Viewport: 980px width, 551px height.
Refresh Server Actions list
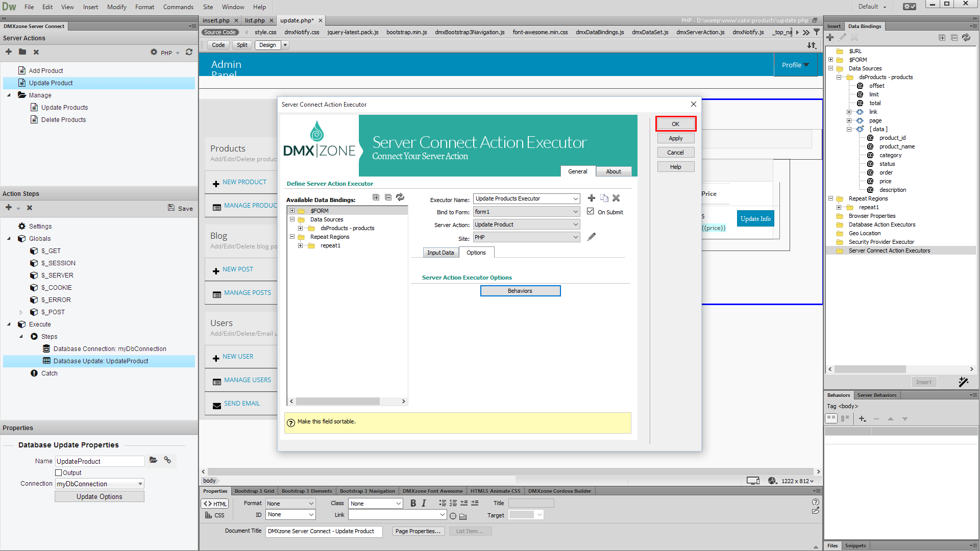coord(189,52)
